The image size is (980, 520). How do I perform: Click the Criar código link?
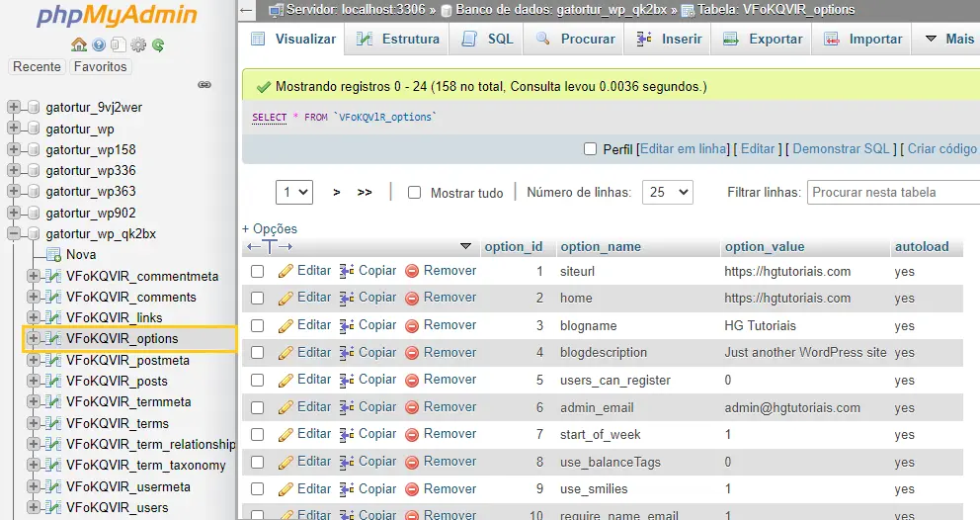(941, 149)
